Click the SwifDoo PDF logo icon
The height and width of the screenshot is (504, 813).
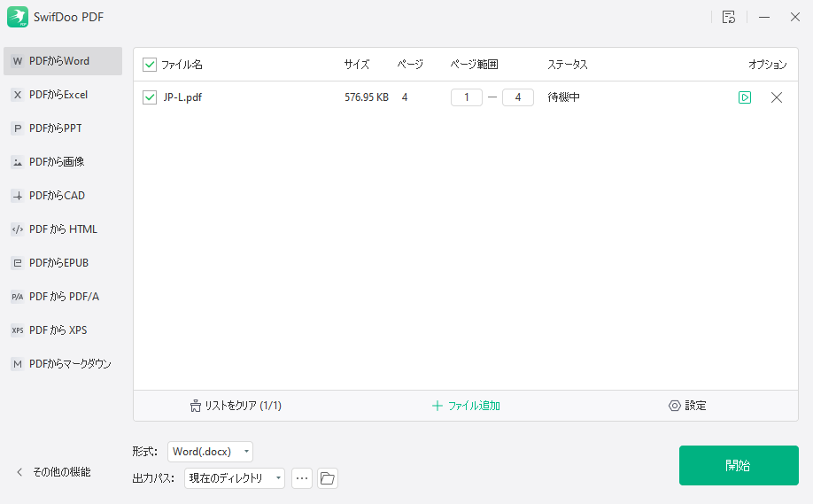click(18, 17)
